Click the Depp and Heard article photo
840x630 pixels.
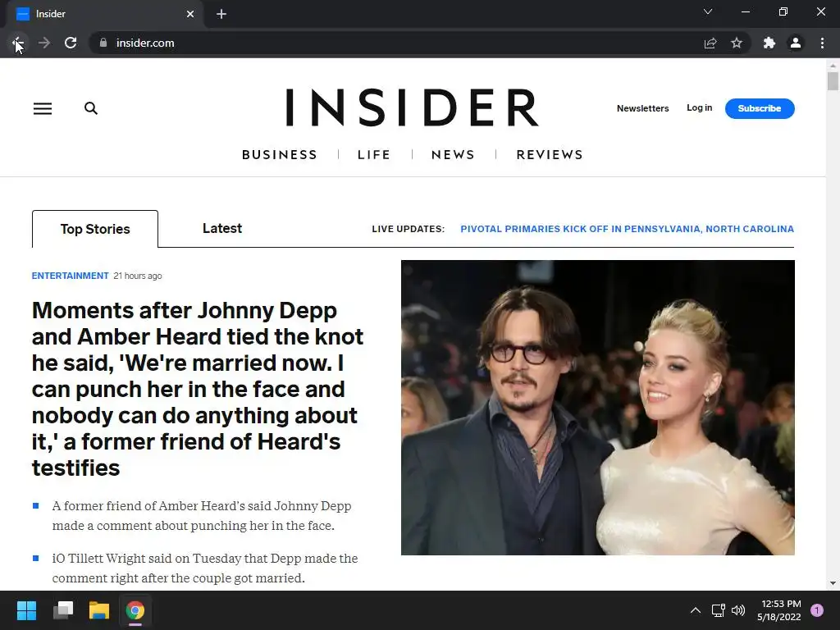pyautogui.click(x=598, y=408)
